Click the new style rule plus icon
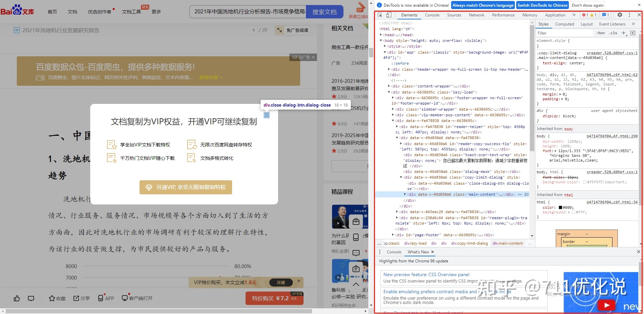 pyautogui.click(x=624, y=33)
